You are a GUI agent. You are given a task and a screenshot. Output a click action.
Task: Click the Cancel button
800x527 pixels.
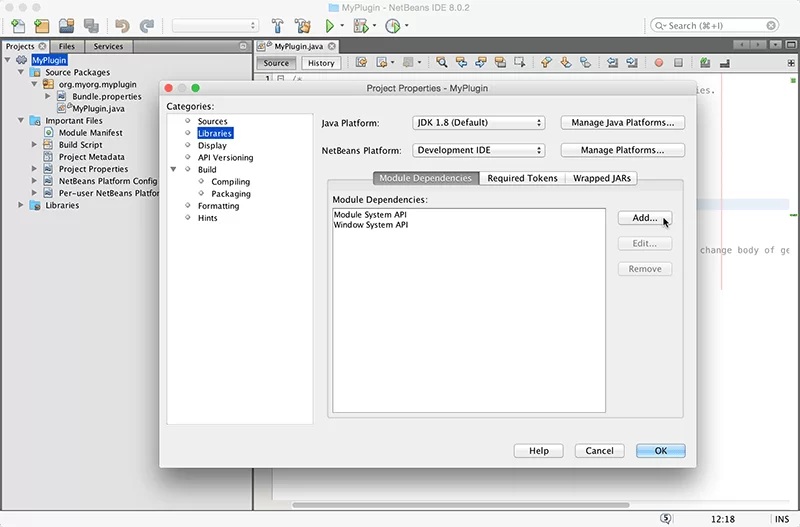599,450
